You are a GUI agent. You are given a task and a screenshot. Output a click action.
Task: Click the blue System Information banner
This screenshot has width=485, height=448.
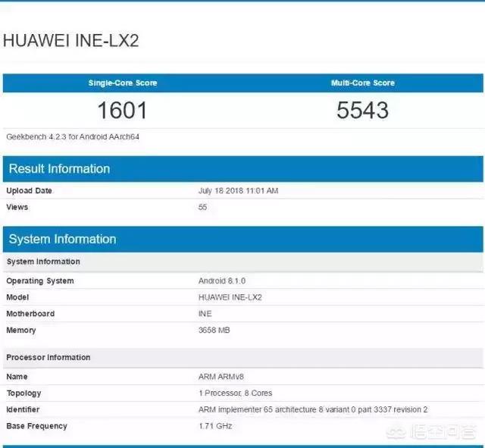click(x=242, y=239)
